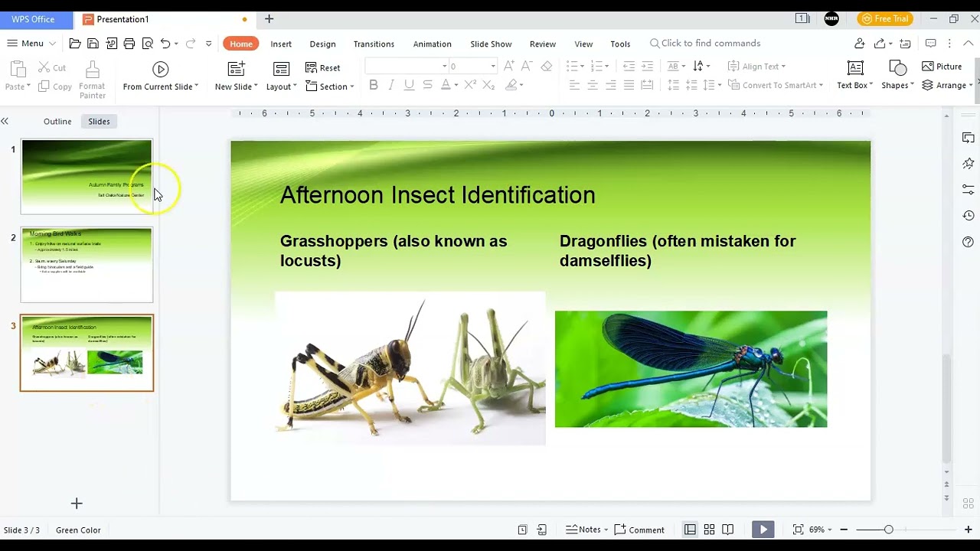
Task: Toggle Underline formatting
Action: pos(409,85)
